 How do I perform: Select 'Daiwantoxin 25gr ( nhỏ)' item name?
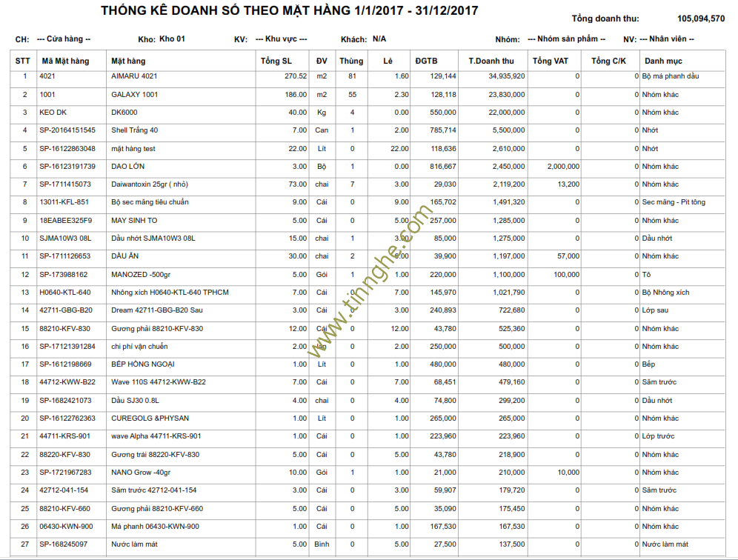[x=150, y=184]
